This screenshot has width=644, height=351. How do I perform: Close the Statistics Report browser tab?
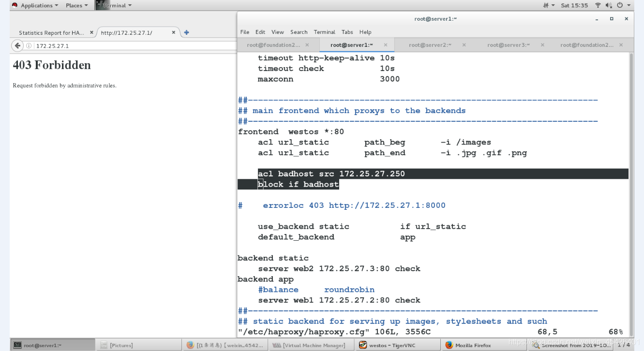click(x=91, y=33)
